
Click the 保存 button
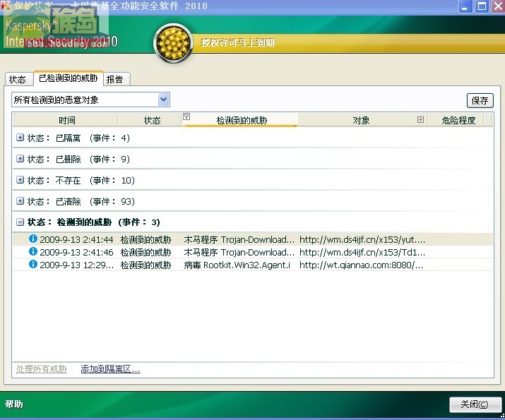coord(480,101)
